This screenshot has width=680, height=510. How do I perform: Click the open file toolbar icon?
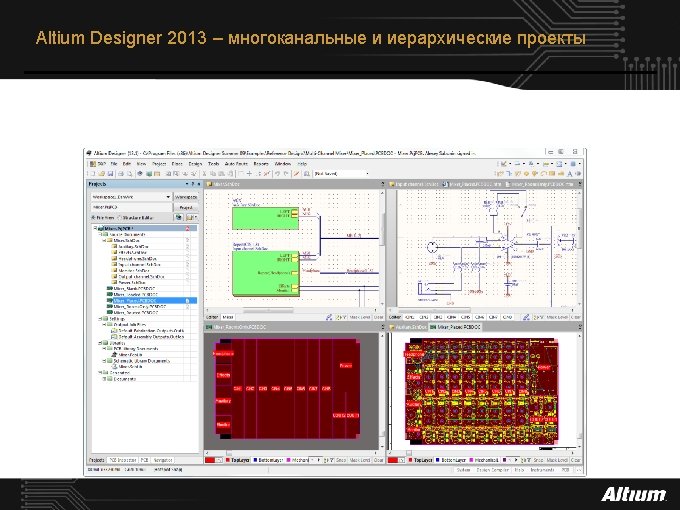tap(101, 174)
